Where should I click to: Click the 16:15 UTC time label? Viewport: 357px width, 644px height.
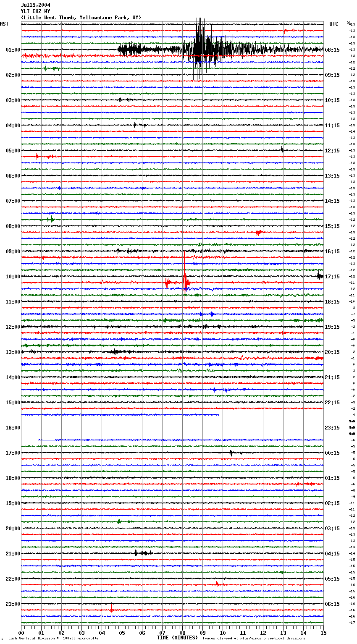(x=332, y=251)
